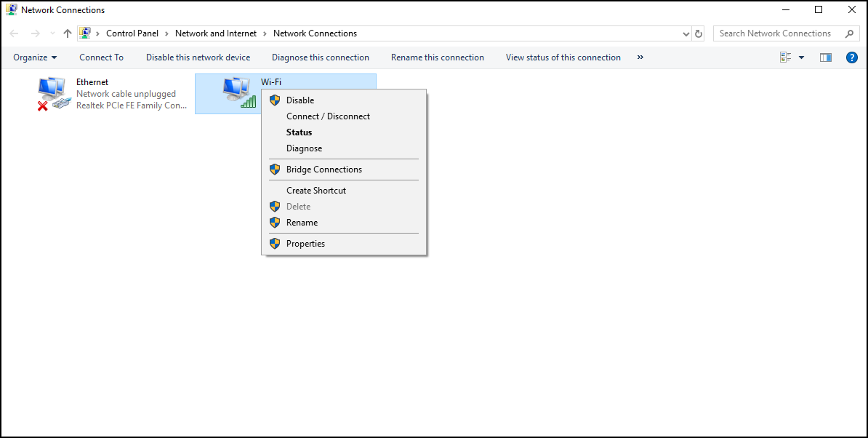868x438 pixels.
Task: Click the search magnifier icon
Action: (850, 33)
